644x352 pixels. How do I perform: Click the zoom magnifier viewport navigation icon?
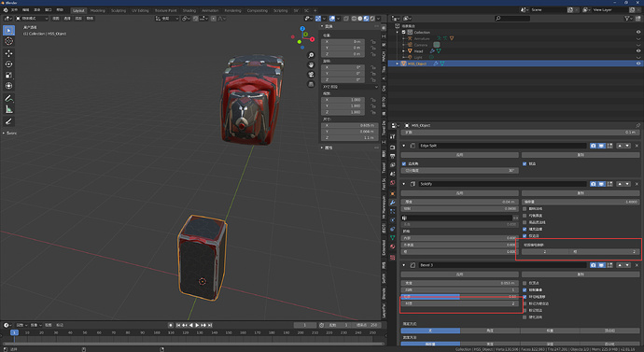(311, 55)
